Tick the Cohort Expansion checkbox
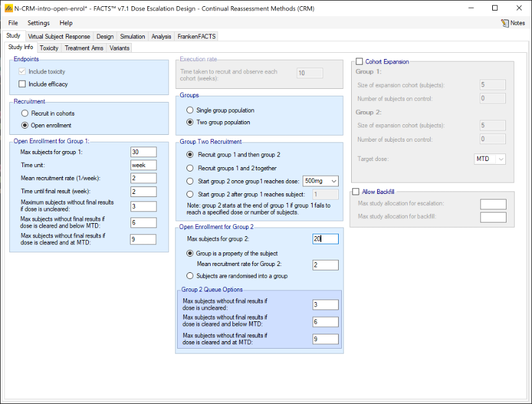The height and width of the screenshot is (404, 532). 359,62
